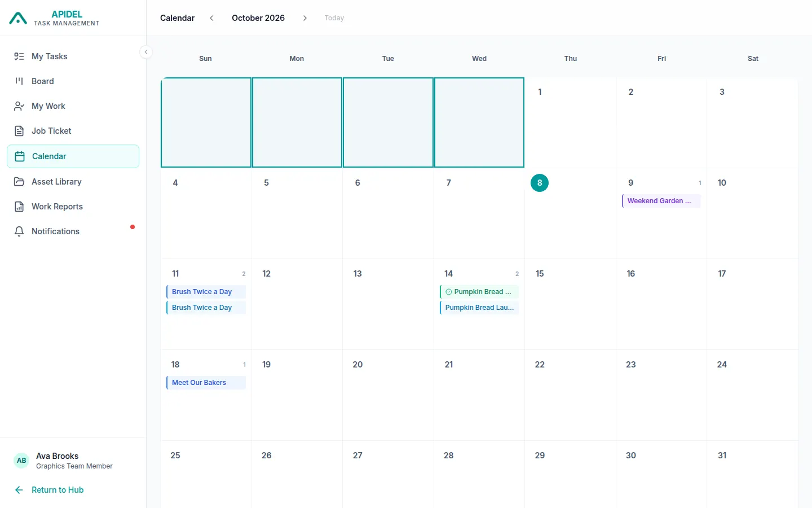The width and height of the screenshot is (812, 508).
Task: Click the October 2026 month label
Action: coord(258,18)
